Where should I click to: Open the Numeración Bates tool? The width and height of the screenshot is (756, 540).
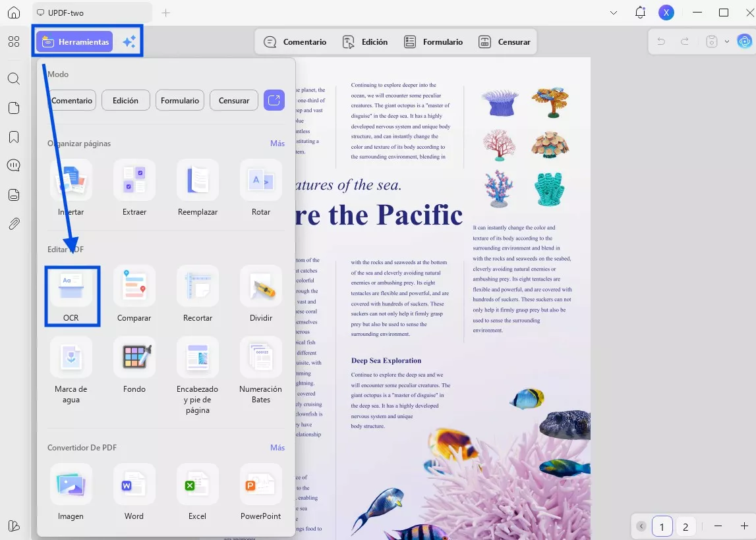click(261, 371)
